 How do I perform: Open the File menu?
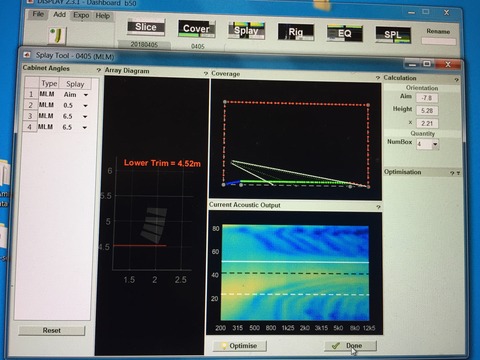click(x=38, y=14)
